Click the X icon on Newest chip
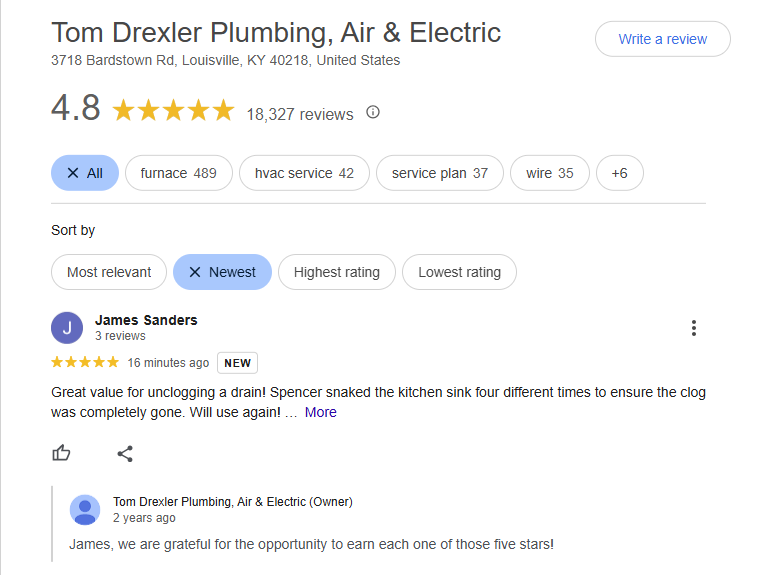This screenshot has width=764, height=575. point(195,272)
